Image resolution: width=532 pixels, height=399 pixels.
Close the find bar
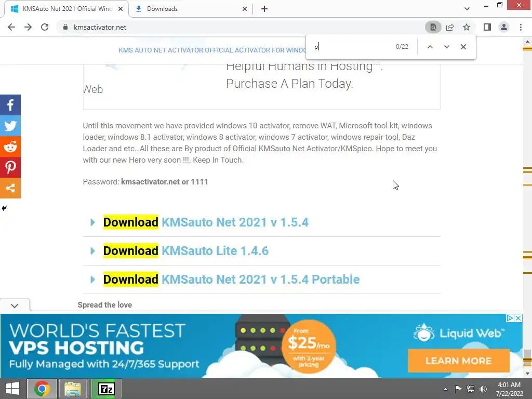pyautogui.click(x=463, y=47)
